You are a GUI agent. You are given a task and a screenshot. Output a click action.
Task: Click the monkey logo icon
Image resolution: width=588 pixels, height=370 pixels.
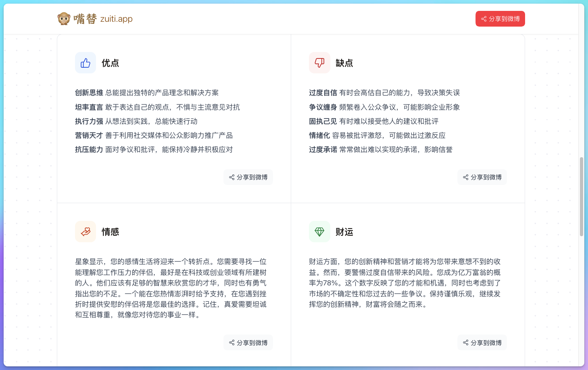(x=64, y=19)
